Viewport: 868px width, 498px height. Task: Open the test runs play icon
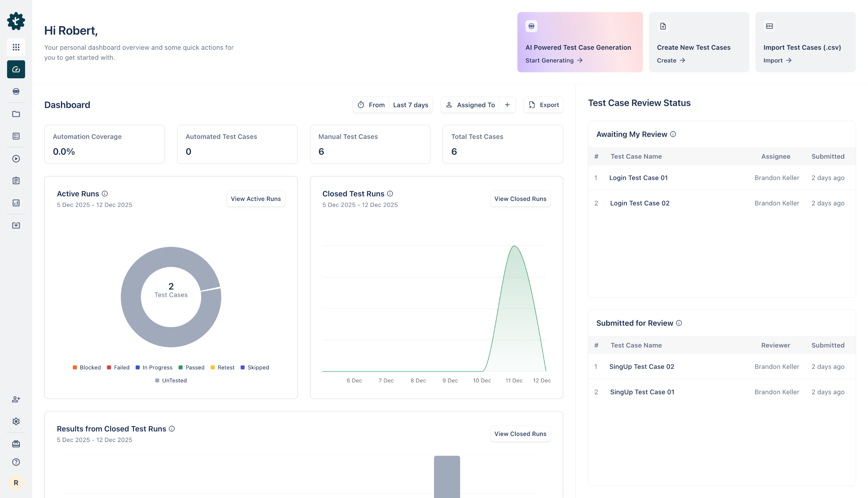coord(16,159)
